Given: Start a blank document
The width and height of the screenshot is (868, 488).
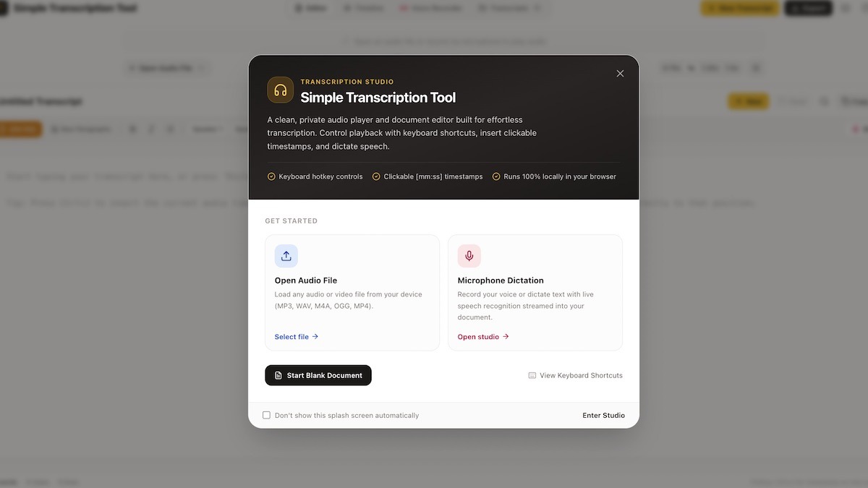Looking at the screenshot, I should pyautogui.click(x=318, y=375).
